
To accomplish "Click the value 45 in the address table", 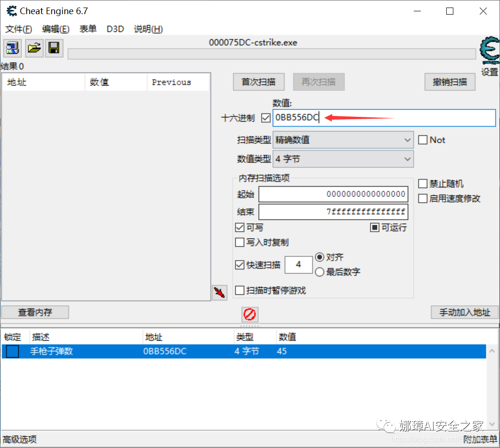I will pos(282,351).
